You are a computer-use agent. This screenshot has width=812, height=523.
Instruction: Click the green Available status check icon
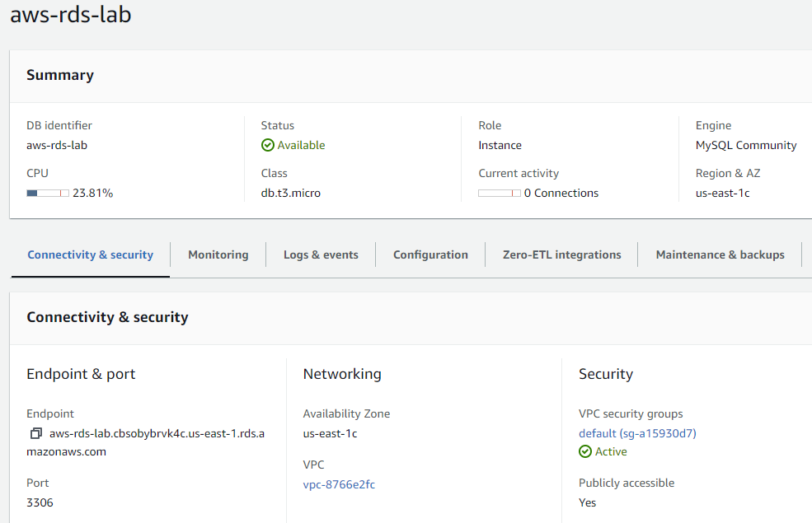coord(268,145)
